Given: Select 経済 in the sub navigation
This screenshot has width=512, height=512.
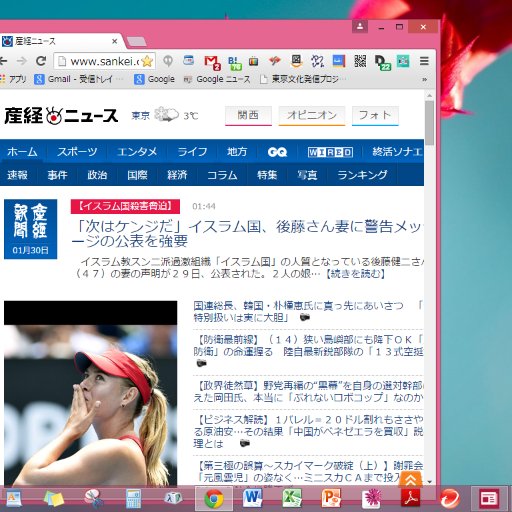Looking at the screenshot, I should pos(177,175).
